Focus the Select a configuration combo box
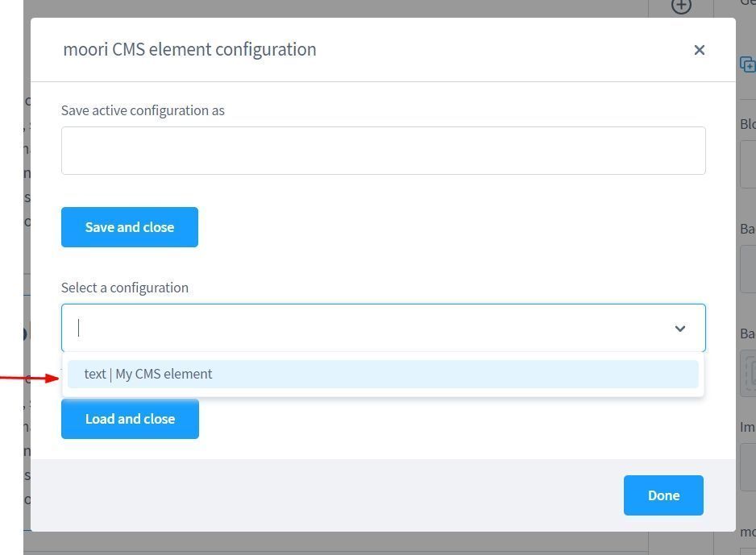Screen dimensions: 756x555 (x=363, y=328)
